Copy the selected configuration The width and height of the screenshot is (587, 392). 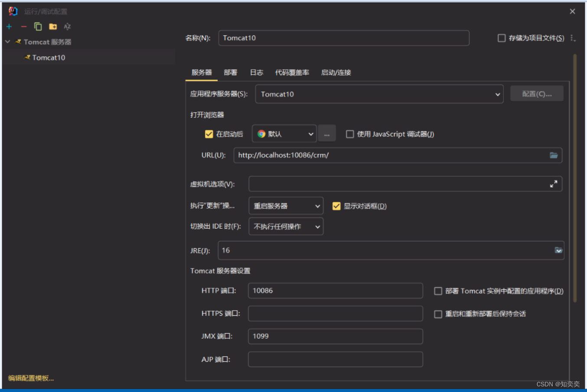click(x=38, y=27)
